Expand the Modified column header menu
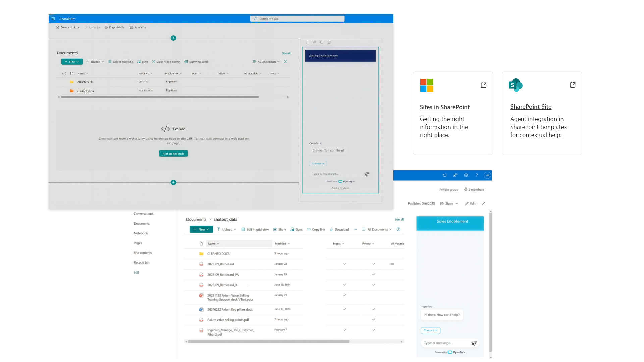This screenshot has height=362, width=644. pyautogui.click(x=282, y=244)
